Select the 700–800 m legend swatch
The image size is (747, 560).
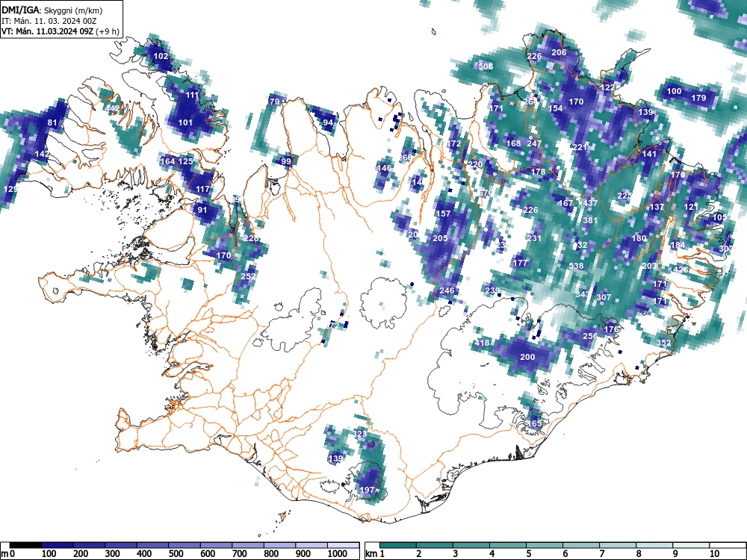[248, 545]
